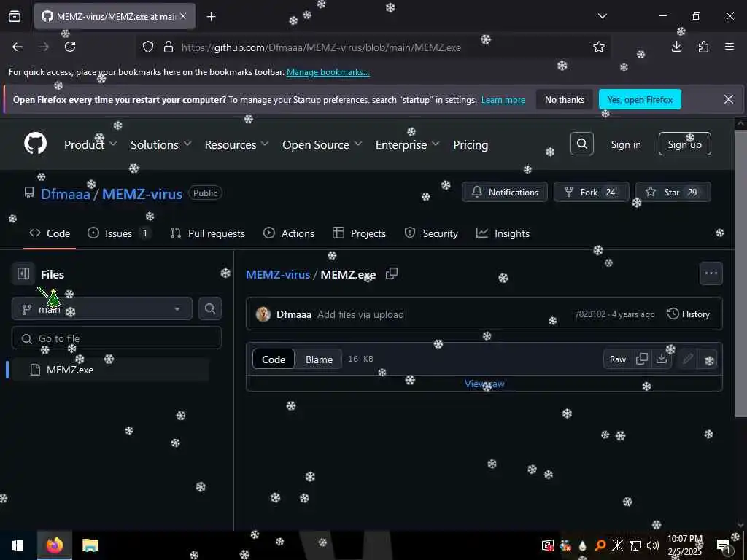Open a new browser tab
The height and width of the screenshot is (560, 747).
click(211, 17)
